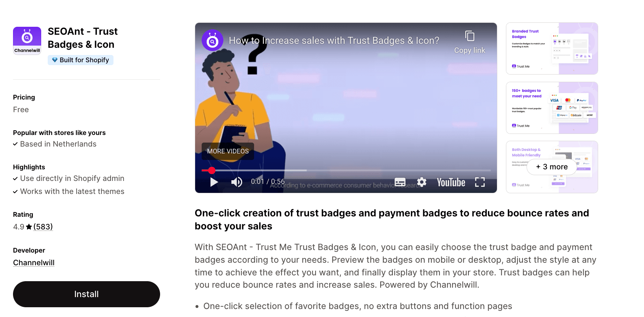Install the SEOAnt app
This screenshot has height=317, width=644.
coord(86,294)
